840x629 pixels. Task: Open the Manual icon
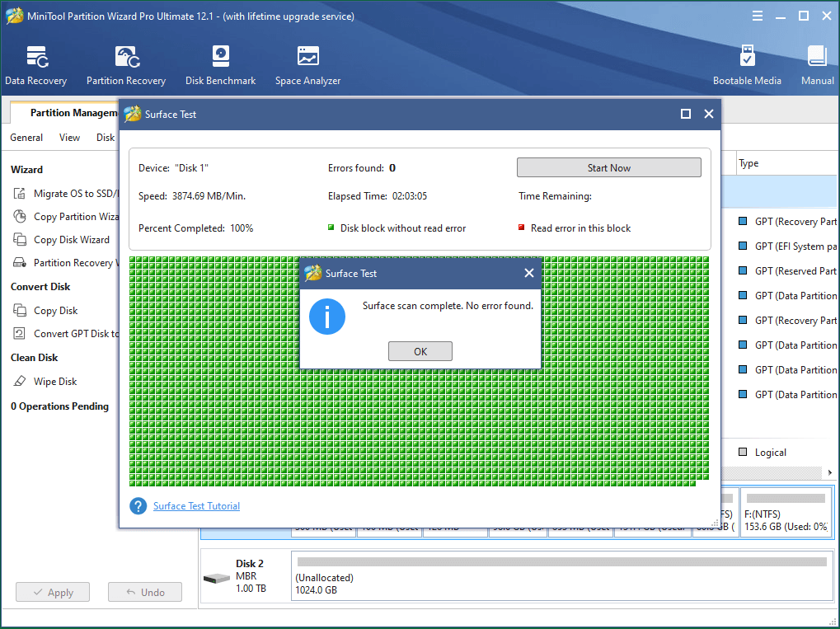[817, 65]
